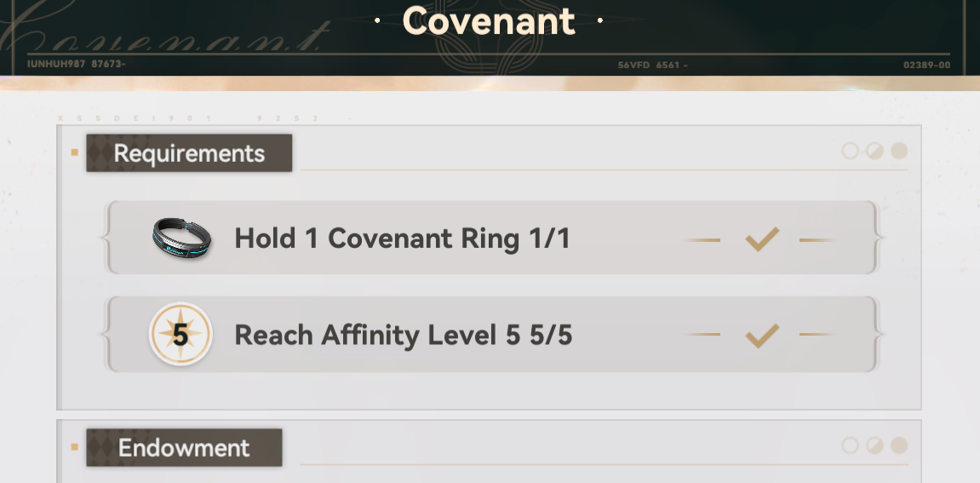Click the orange square beside Endowment
980x483 pixels.
[75, 446]
